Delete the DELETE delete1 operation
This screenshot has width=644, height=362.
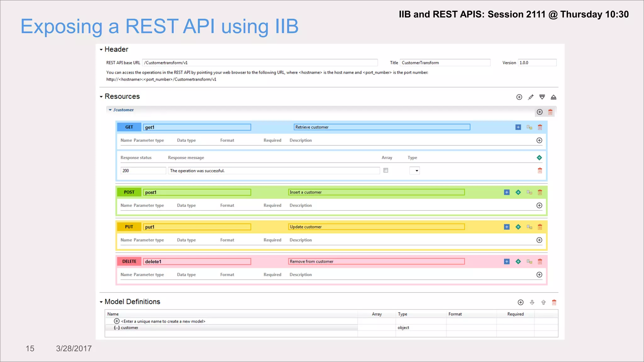[x=540, y=261]
